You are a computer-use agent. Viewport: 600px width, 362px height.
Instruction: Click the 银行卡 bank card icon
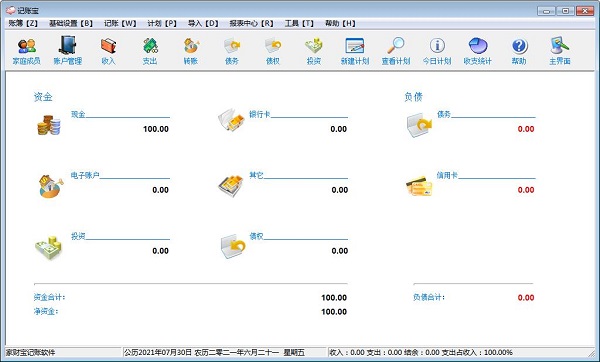click(x=231, y=120)
